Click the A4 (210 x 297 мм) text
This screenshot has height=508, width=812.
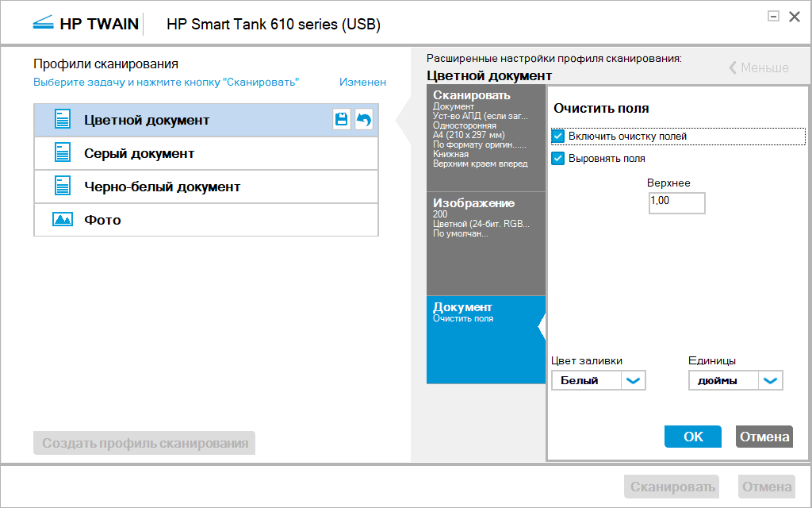coord(469,135)
